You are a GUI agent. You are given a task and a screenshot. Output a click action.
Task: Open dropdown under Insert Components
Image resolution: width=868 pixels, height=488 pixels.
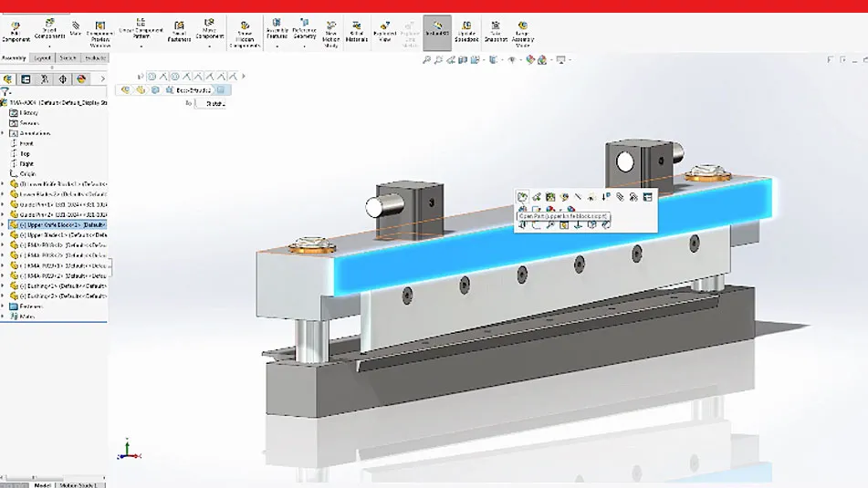(50, 47)
